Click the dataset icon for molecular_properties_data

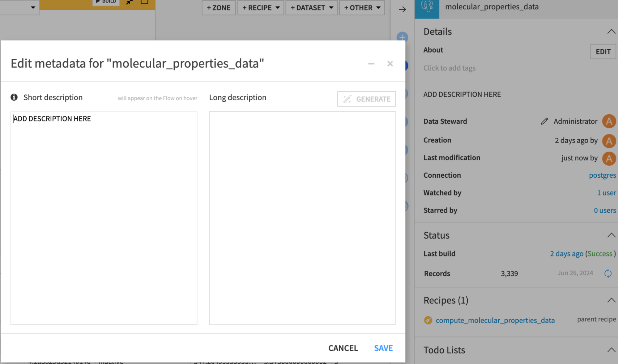(x=427, y=8)
